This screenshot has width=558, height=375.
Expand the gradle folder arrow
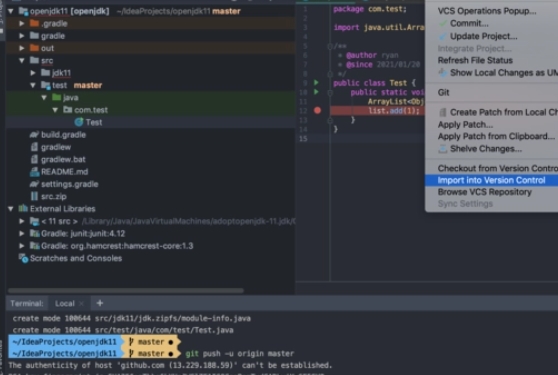coord(22,36)
